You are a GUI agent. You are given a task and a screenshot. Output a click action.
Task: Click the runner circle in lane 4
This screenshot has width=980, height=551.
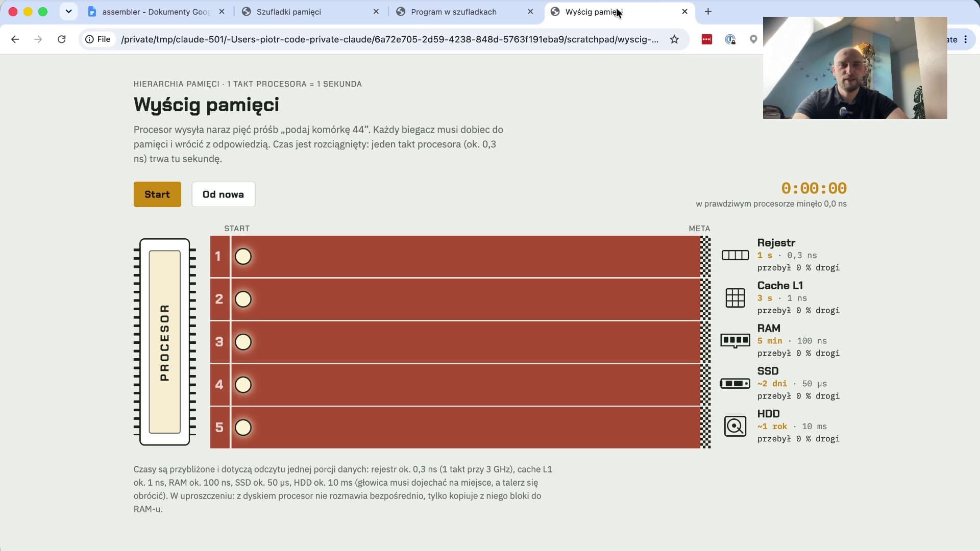[243, 385]
